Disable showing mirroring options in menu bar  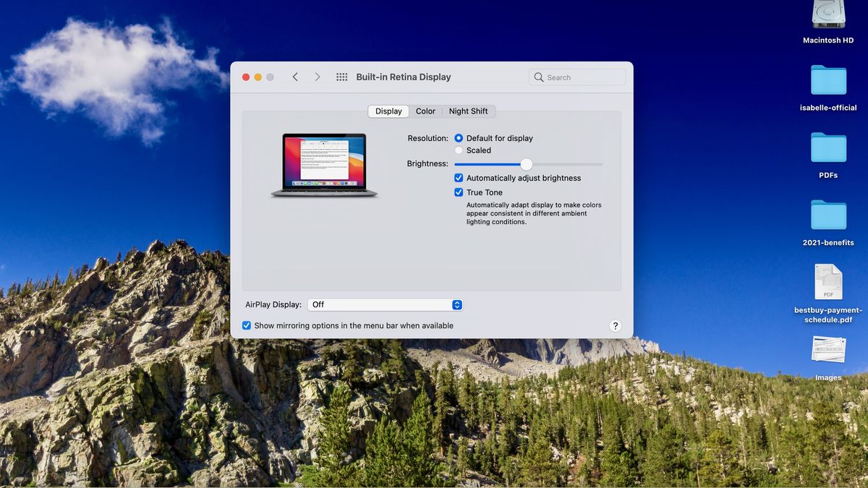point(247,325)
